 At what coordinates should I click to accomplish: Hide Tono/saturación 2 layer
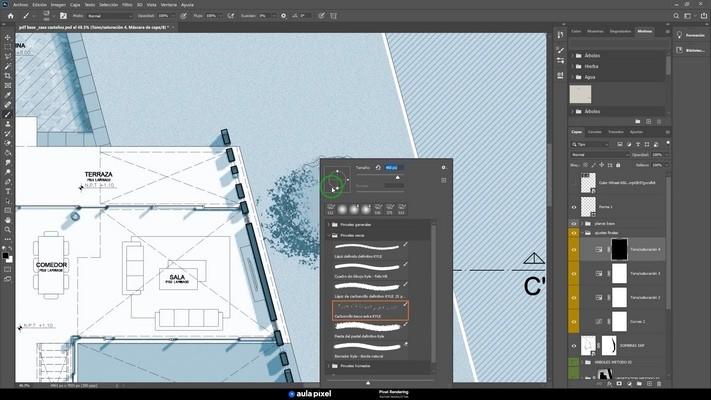pos(574,298)
